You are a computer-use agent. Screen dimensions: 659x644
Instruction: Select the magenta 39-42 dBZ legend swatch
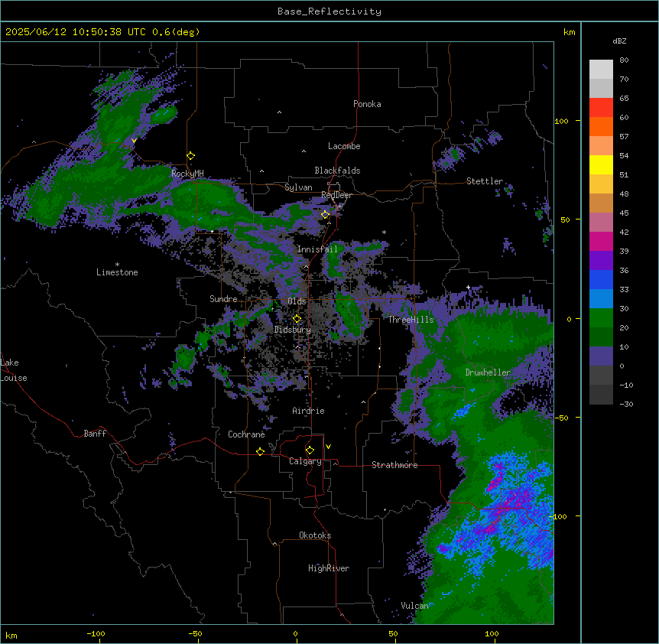[601, 241]
